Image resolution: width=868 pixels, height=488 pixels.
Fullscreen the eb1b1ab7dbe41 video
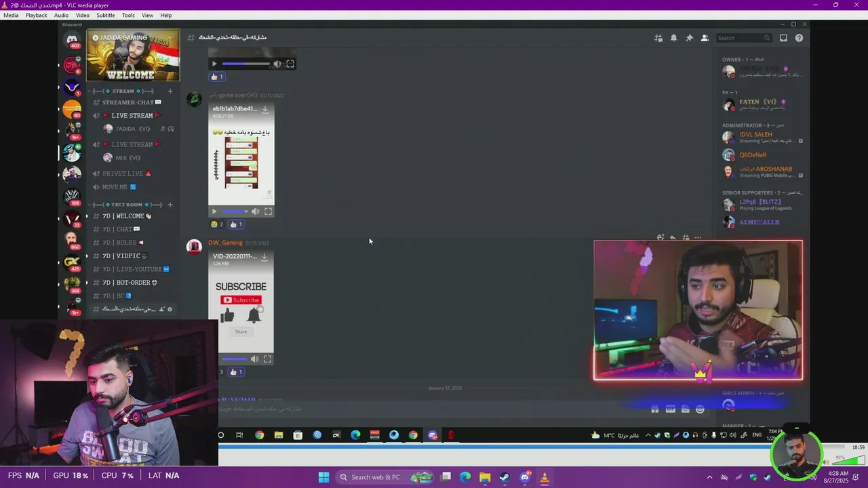tap(268, 211)
